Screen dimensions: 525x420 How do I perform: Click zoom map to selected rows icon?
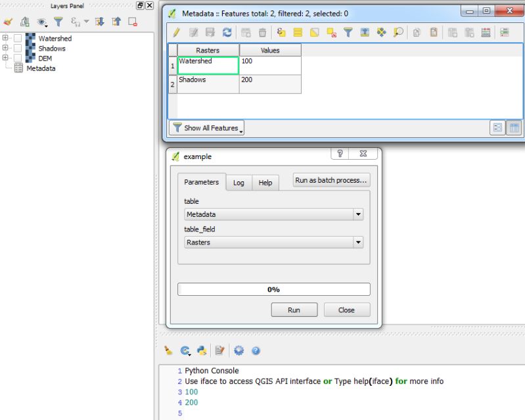coord(398,32)
